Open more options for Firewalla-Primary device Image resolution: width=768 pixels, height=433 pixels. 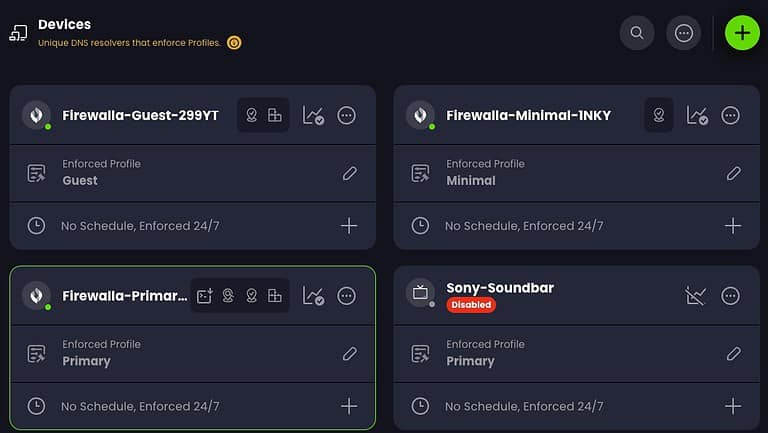[347, 296]
